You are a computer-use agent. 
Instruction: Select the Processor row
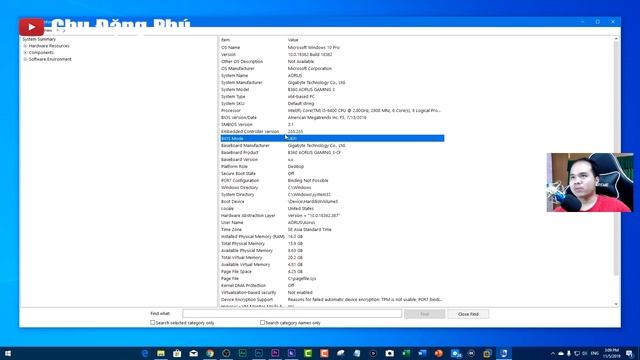332,111
